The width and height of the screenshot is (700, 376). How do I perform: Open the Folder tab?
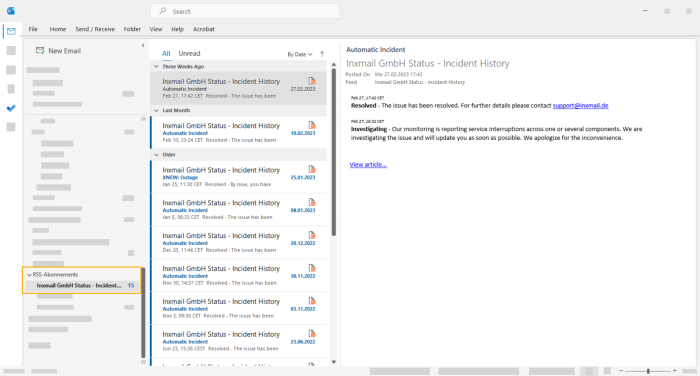[132, 29]
